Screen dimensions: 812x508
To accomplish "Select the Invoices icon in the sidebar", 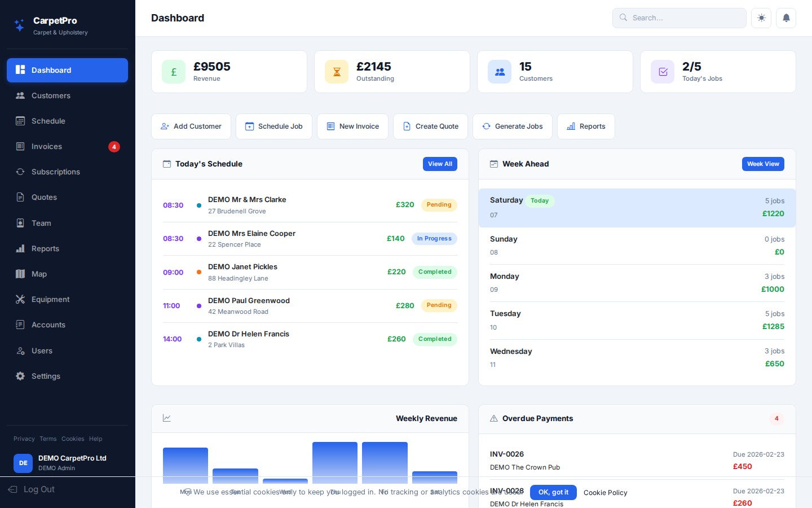I will pyautogui.click(x=21, y=147).
